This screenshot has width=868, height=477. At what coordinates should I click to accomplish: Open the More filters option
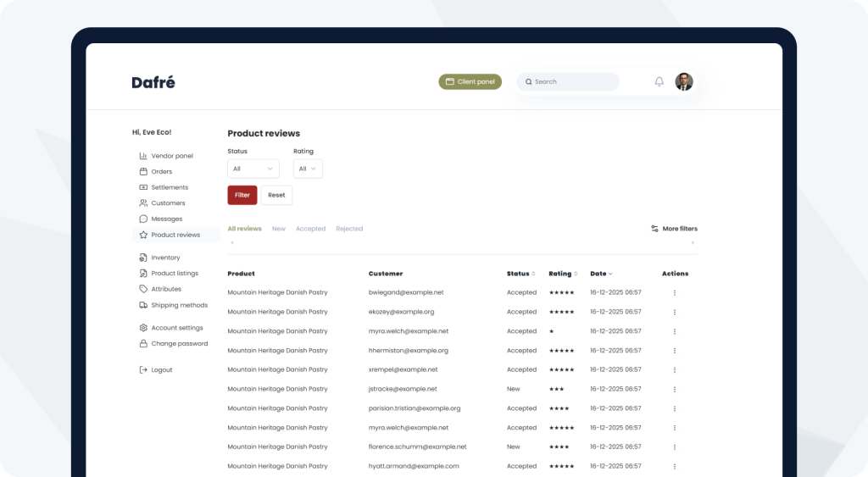(674, 229)
